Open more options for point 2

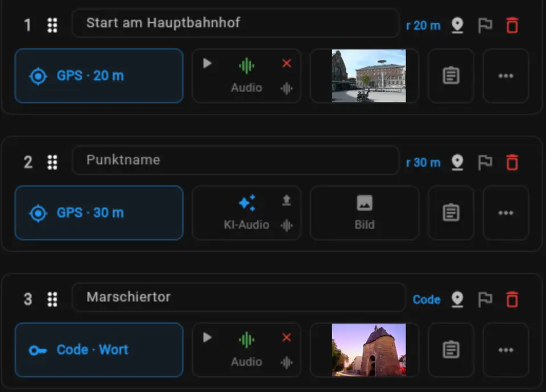pos(506,213)
